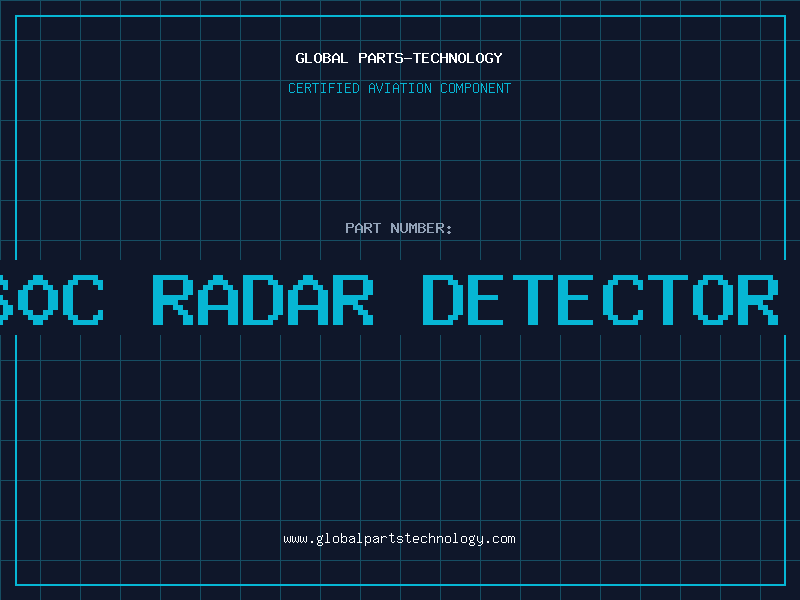Click the GLOBAL PARTS-TECHNOLOGY company title
The image size is (800, 600).
(399, 58)
